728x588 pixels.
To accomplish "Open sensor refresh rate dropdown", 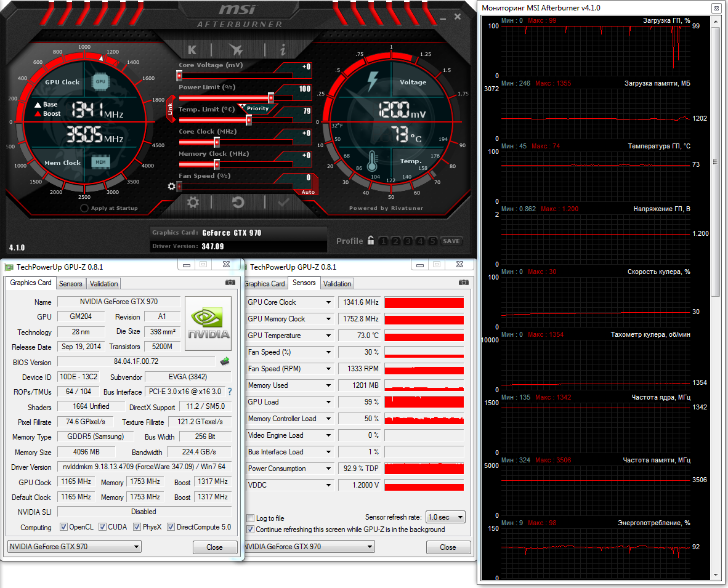I will click(445, 517).
